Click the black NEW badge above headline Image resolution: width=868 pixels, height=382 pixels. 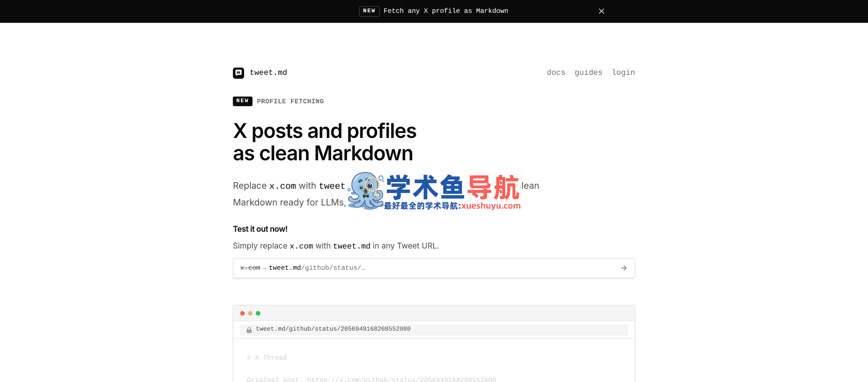point(242,101)
